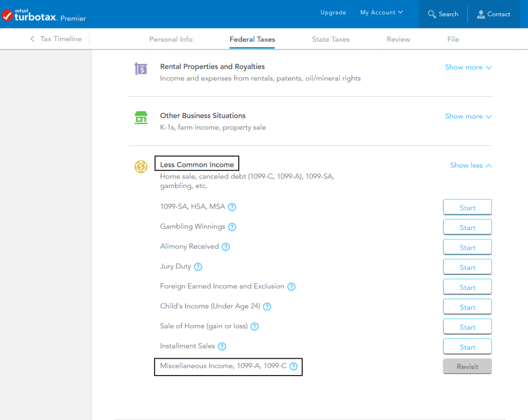This screenshot has height=420, width=528.
Task: Expand Rental Properties and Royalties with Show more
Action: pyautogui.click(x=468, y=67)
